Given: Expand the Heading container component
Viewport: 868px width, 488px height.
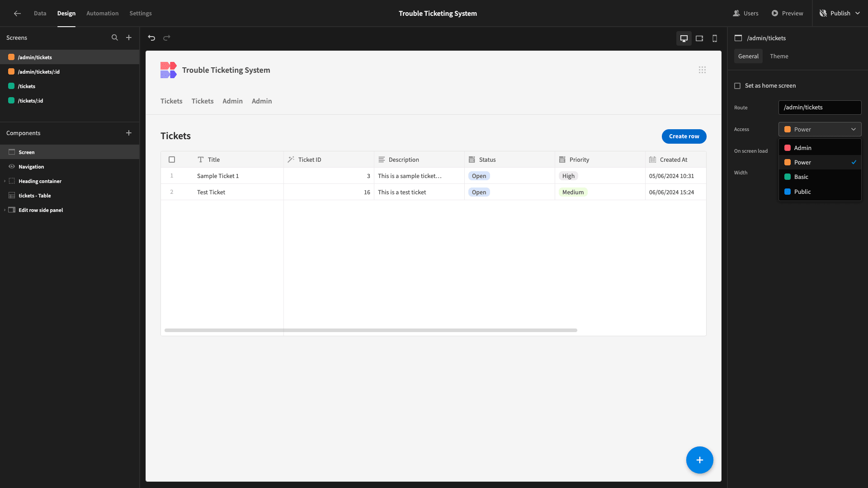Looking at the screenshot, I should pos(5,181).
